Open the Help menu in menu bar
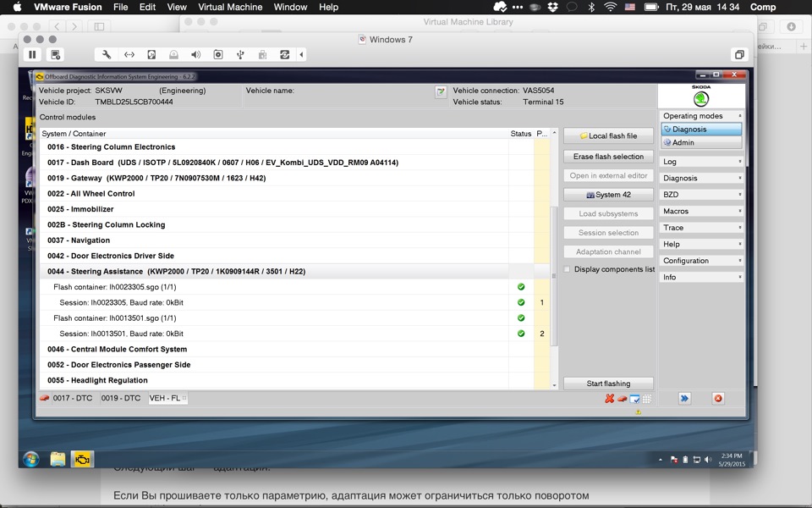This screenshot has height=508, width=812. tap(328, 8)
